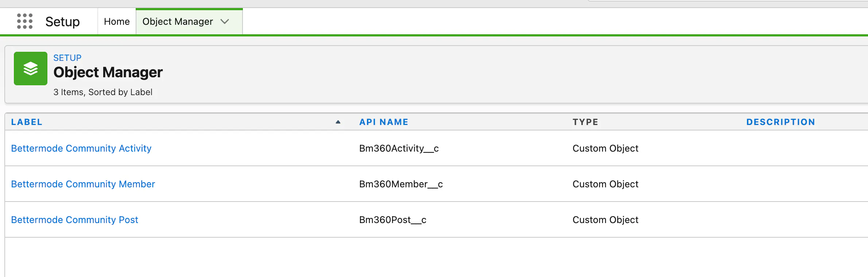868x277 pixels.
Task: Open Bettermode Community Member object
Action: (x=83, y=184)
